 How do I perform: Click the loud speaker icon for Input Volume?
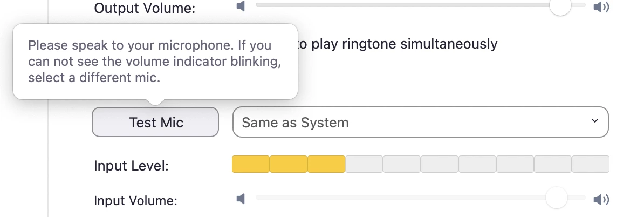tap(600, 200)
